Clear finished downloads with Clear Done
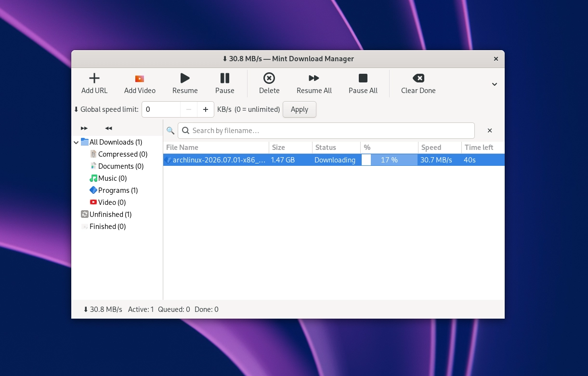588x376 pixels. click(x=418, y=83)
